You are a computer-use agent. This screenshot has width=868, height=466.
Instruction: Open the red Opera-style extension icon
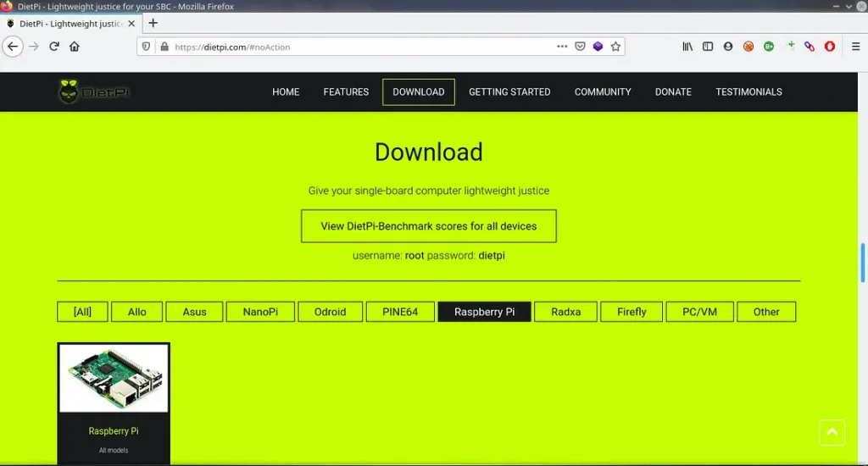point(829,47)
